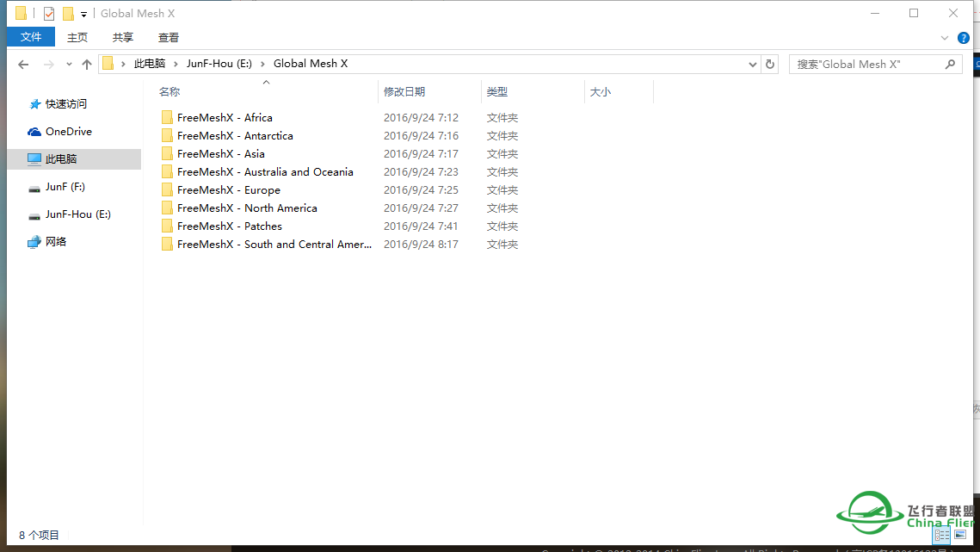Select the FreeMeshX - Asia folder icon

(x=167, y=154)
